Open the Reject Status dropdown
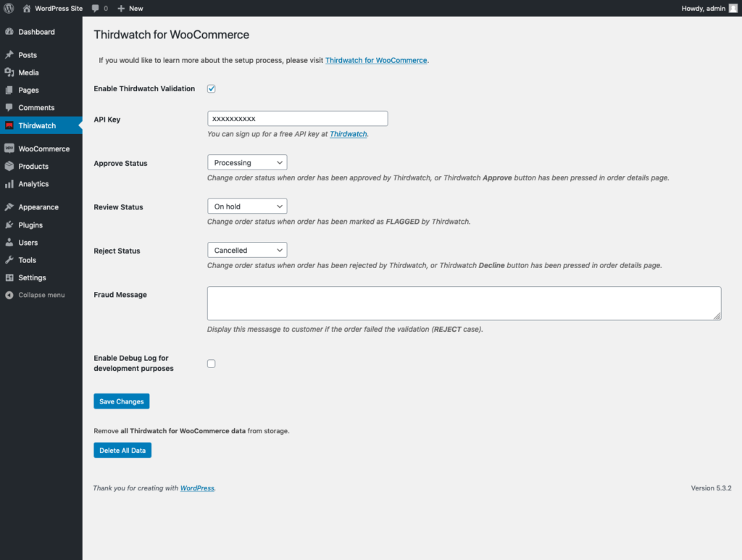 (247, 250)
